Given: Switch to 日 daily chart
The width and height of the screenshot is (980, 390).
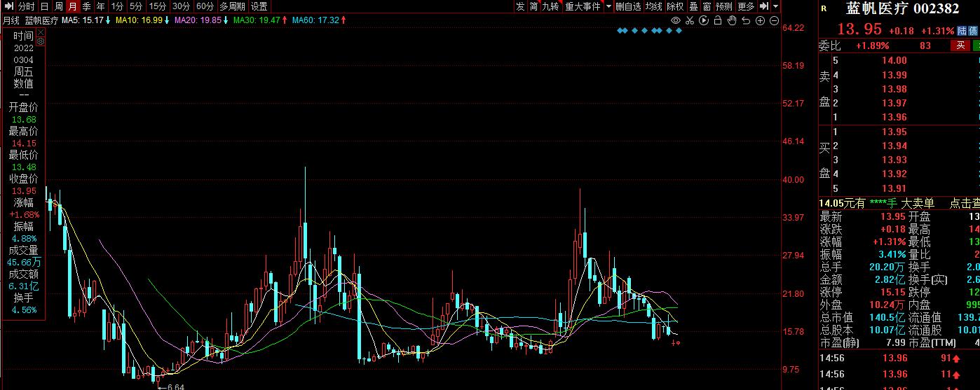Looking at the screenshot, I should [44, 6].
